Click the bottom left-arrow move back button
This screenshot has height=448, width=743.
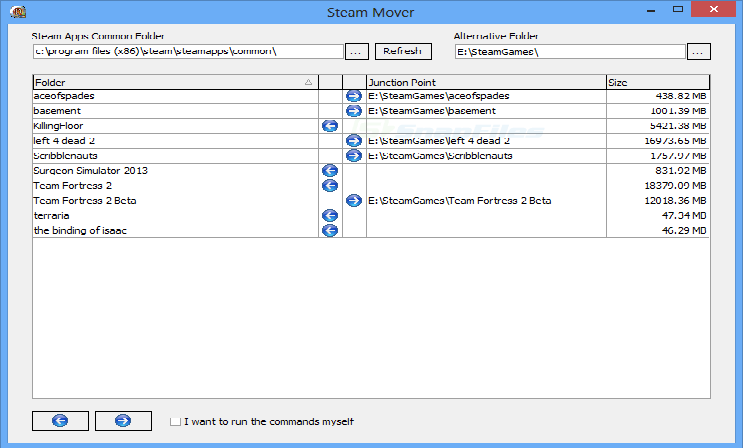60,421
